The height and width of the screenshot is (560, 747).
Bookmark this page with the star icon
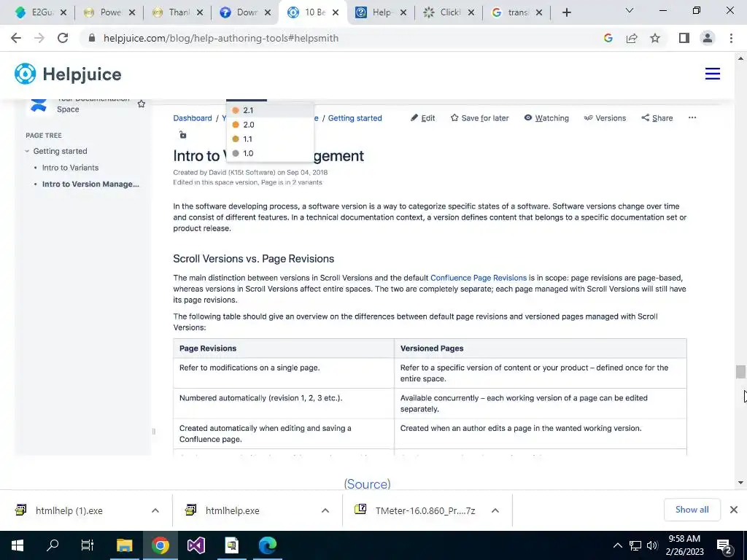pos(655,38)
